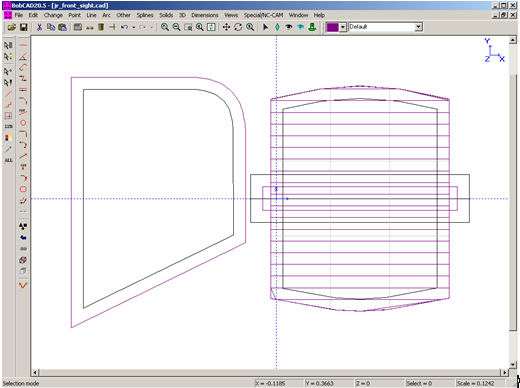Click the select-by-color arrow icon
Image resolution: width=520 pixels, height=388 pixels.
coord(8,57)
